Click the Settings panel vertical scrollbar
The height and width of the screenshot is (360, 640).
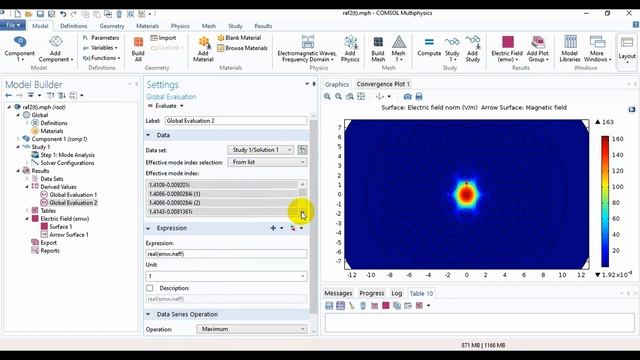[x=313, y=216]
